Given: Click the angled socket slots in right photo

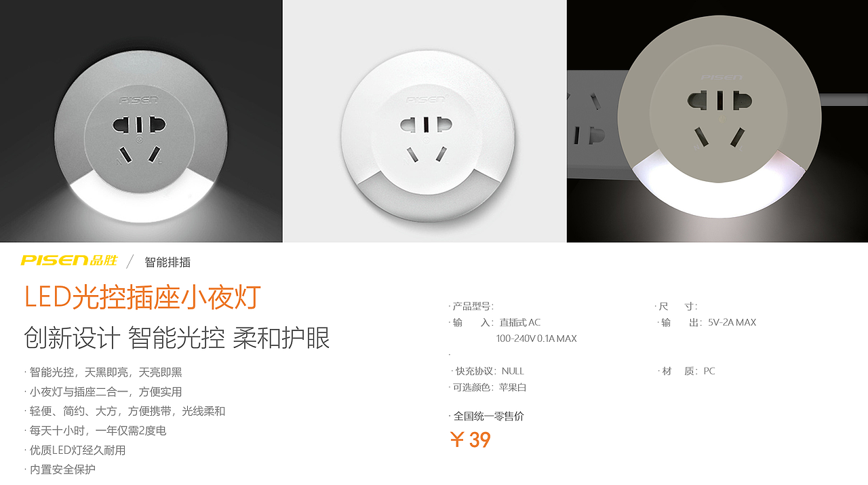Looking at the screenshot, I should pyautogui.click(x=719, y=136).
